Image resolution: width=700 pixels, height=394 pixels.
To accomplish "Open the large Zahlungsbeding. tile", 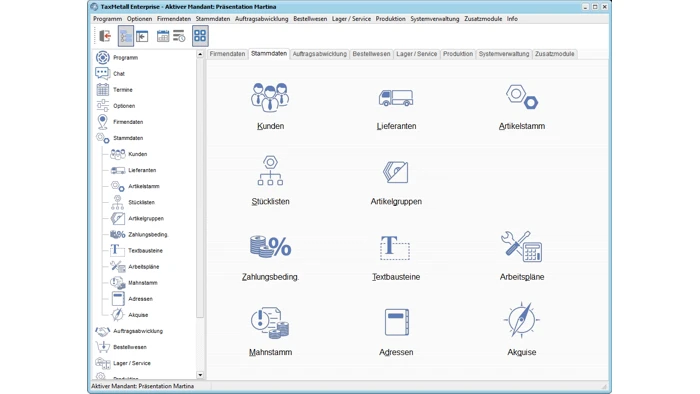I will click(270, 257).
